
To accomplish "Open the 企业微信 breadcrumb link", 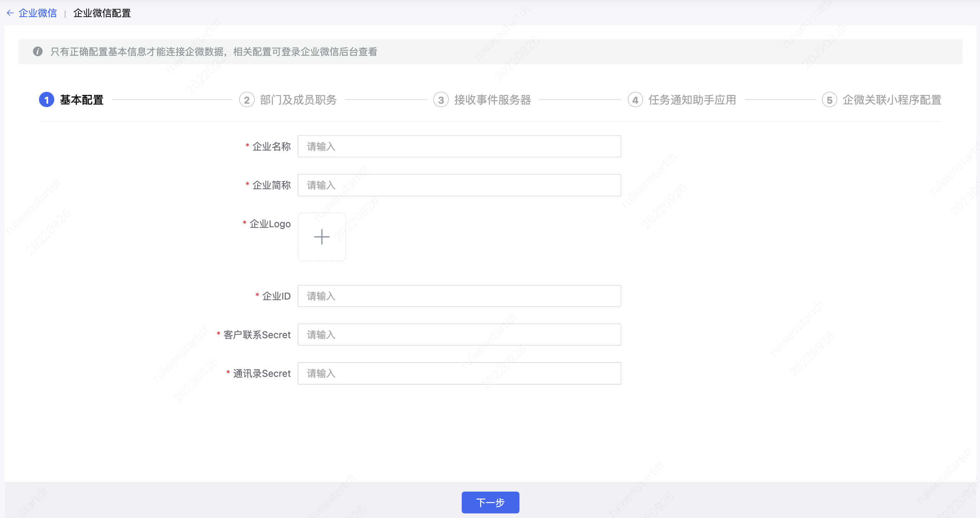I will pos(37,13).
